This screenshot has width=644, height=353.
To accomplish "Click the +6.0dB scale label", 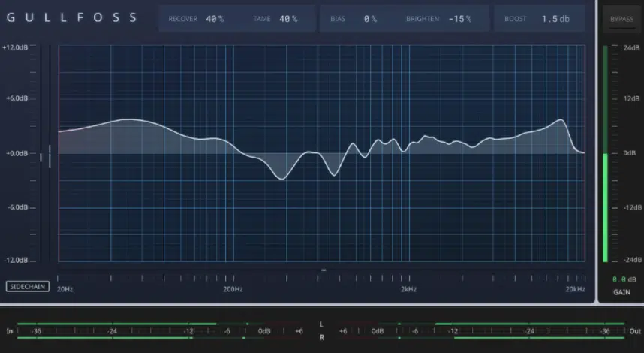I will [x=17, y=98].
